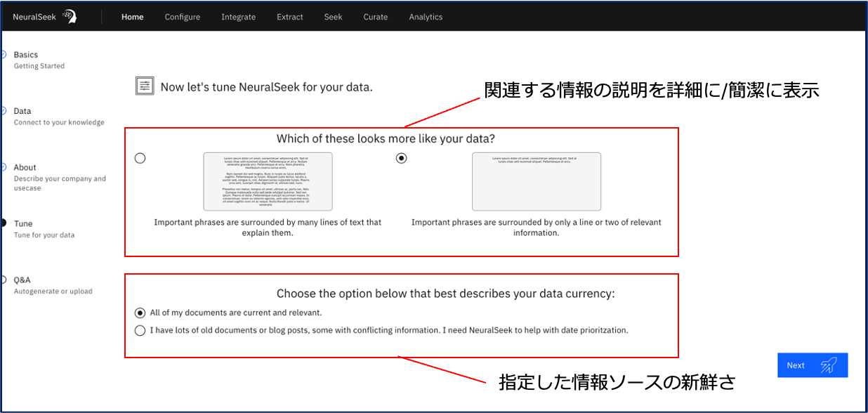Select the Tune step in sidebar
The image size is (868, 413).
[x=23, y=223]
